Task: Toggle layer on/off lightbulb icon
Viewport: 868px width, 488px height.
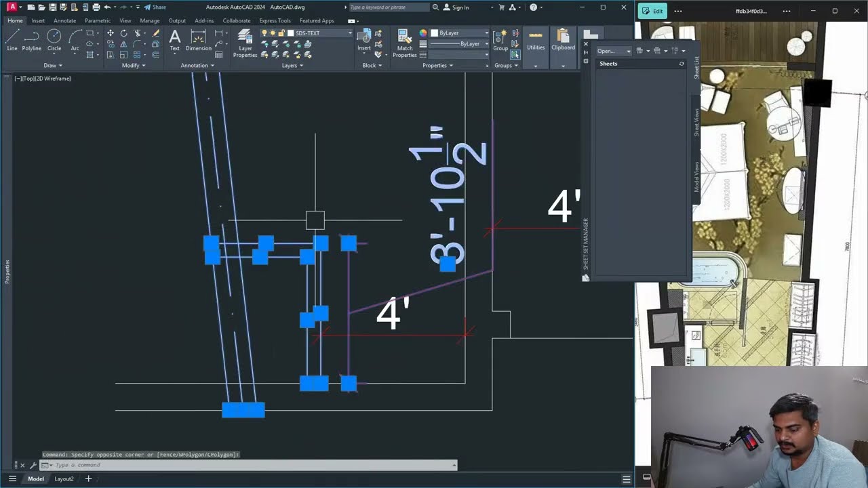Action: (265, 33)
